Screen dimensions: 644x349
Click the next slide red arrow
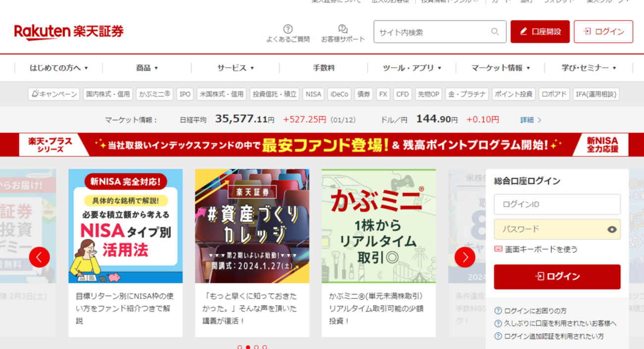coord(465,257)
